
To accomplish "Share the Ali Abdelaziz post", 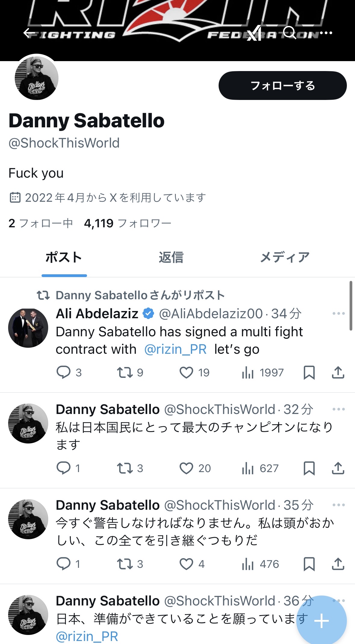I will [338, 373].
